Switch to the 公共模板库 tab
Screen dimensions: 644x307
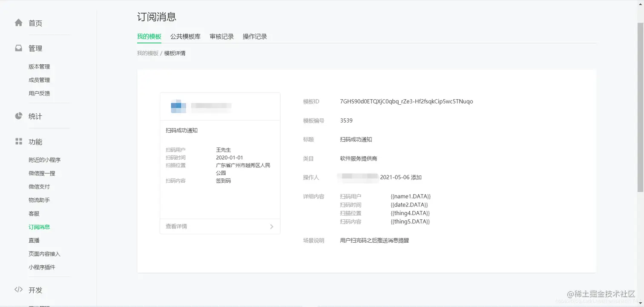click(x=185, y=37)
